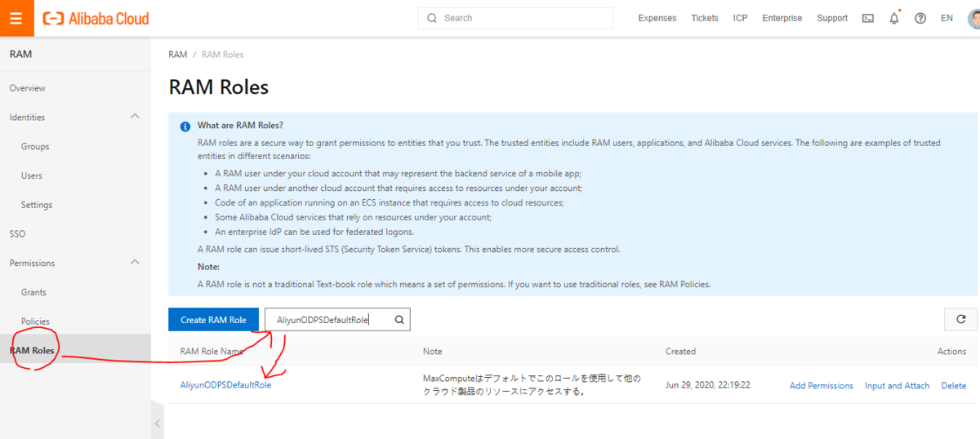Collapse the Permissions section
Image resolution: width=980 pixels, height=439 pixels.
point(136,263)
